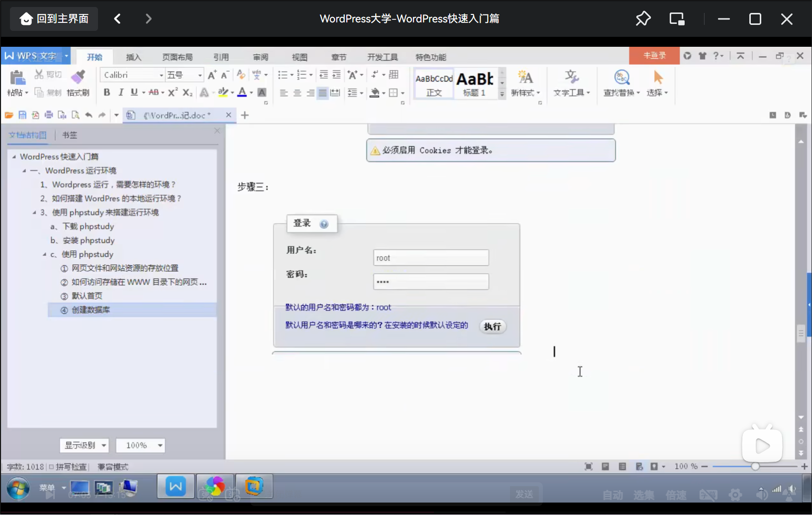812x515 pixels.
Task: Open the 页面布局 ribbon tab
Action: [x=177, y=57]
